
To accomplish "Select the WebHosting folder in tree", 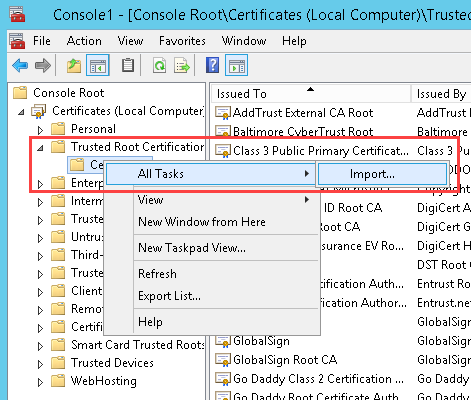I will (x=103, y=381).
